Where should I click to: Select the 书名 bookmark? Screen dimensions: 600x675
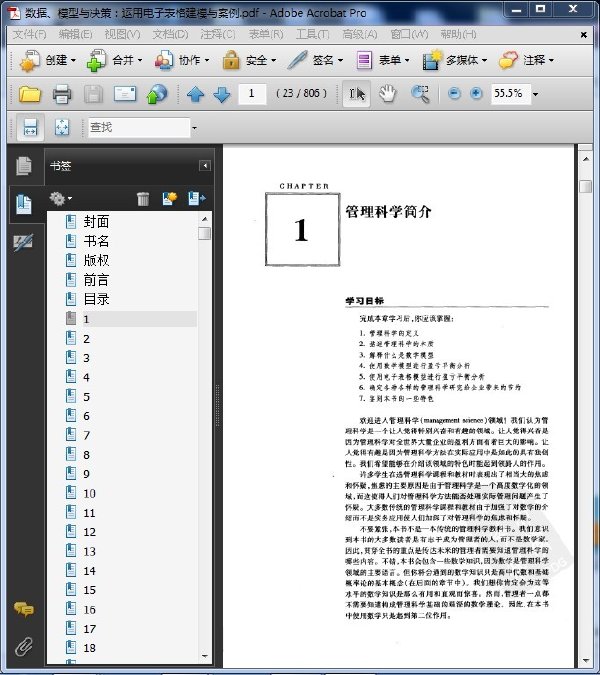(96, 241)
